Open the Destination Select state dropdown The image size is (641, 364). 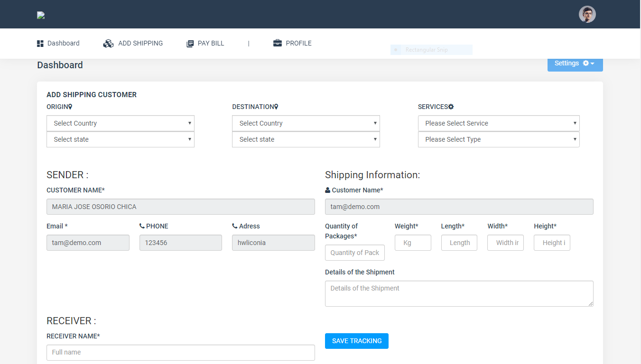click(x=306, y=139)
